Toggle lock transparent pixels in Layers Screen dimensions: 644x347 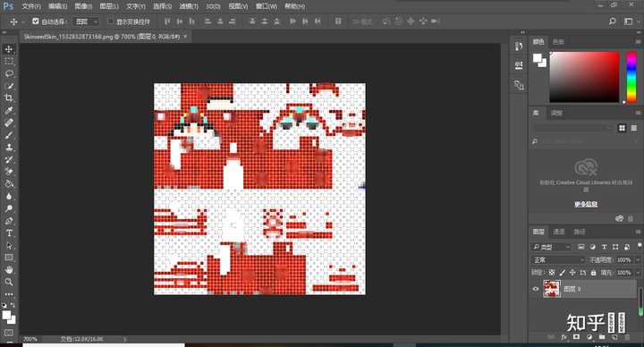tap(552, 272)
